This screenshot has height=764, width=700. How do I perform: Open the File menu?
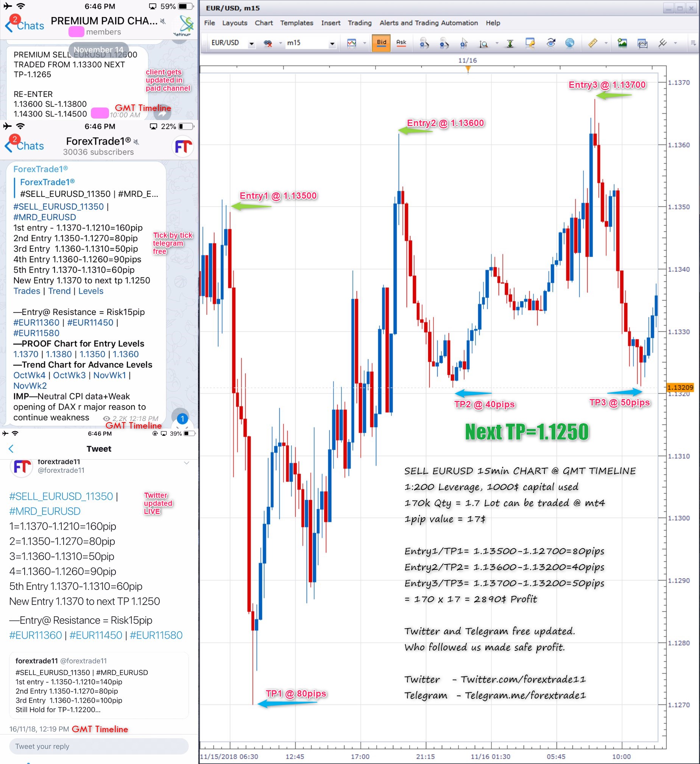click(x=210, y=23)
